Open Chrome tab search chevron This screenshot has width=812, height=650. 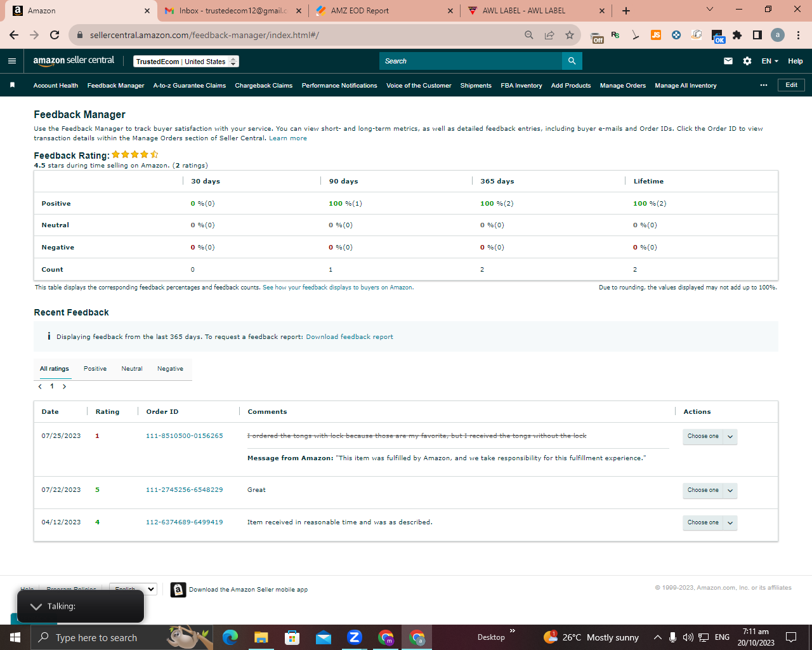[710, 10]
